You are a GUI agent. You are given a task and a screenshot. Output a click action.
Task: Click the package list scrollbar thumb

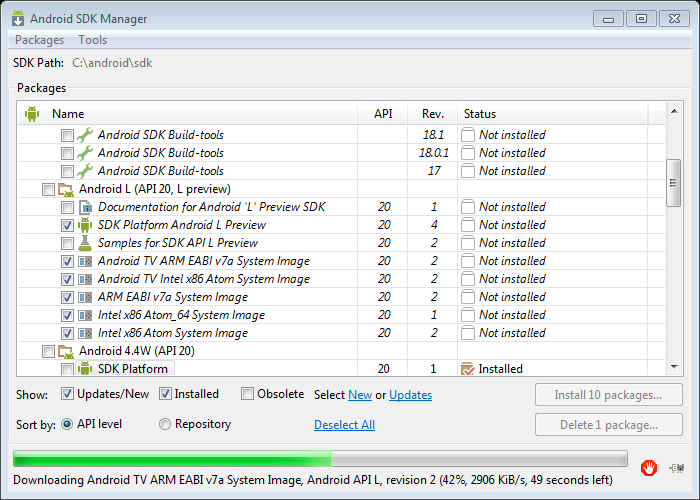point(673,183)
